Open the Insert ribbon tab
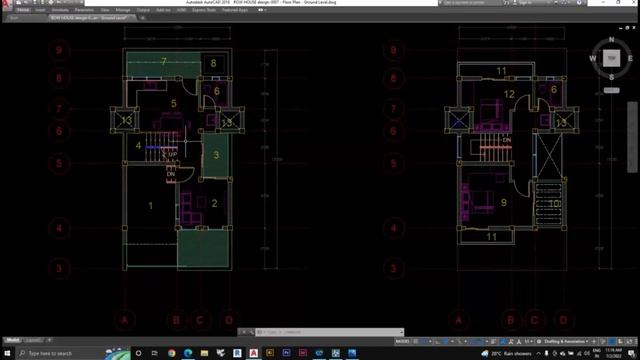The width and height of the screenshot is (640, 360). click(x=40, y=10)
